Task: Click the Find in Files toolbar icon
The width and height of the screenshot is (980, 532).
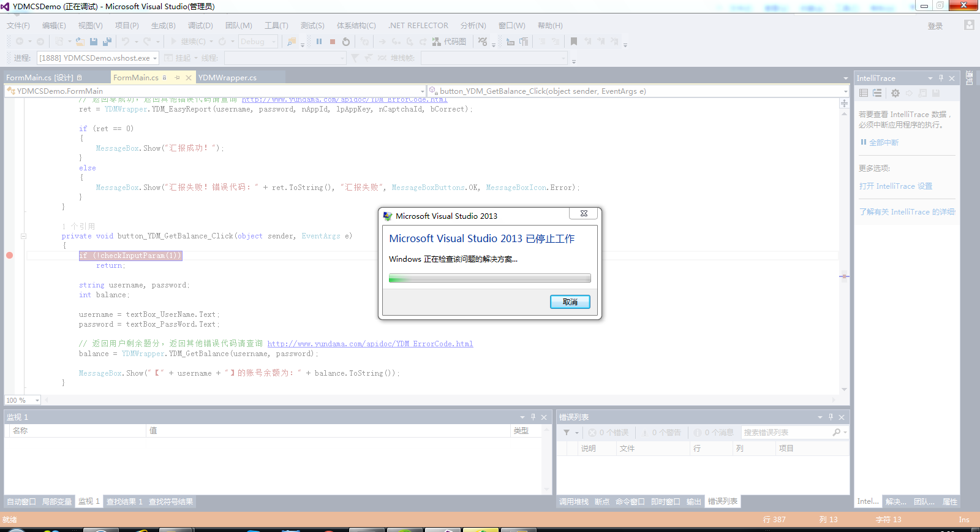Action: [292, 42]
